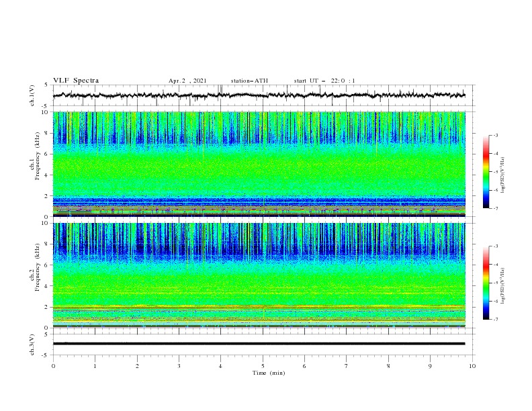Click time axis tick label "1"
This screenshot has width=532, height=411.
pos(95,366)
